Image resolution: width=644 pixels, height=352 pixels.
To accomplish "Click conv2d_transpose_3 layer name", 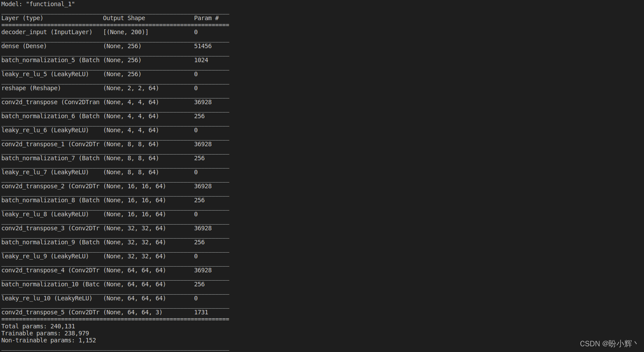I will tap(50, 229).
